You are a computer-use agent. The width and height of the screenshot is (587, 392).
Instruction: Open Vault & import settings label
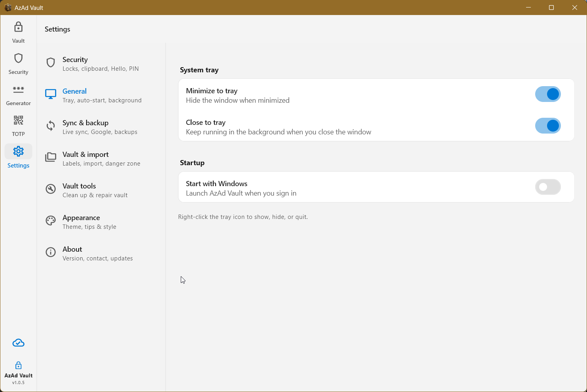tap(85, 155)
